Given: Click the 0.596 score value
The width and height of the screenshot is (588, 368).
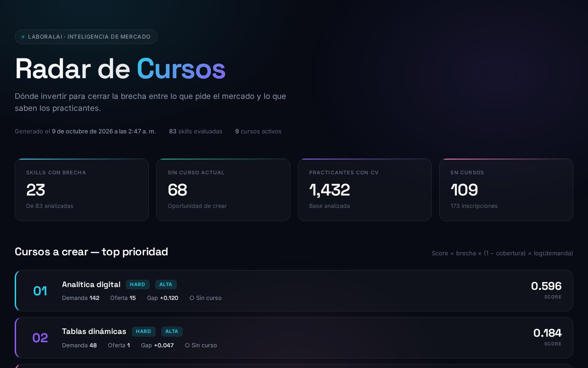Looking at the screenshot, I should (x=546, y=286).
